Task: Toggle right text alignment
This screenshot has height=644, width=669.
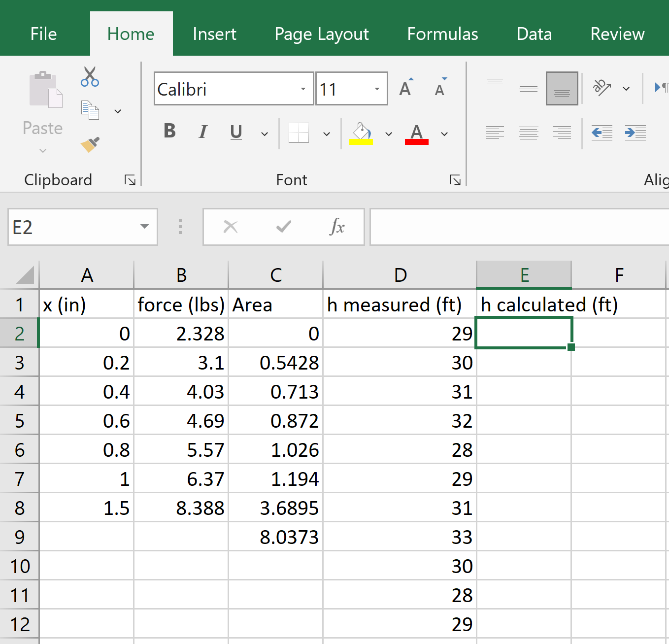Action: pos(562,133)
